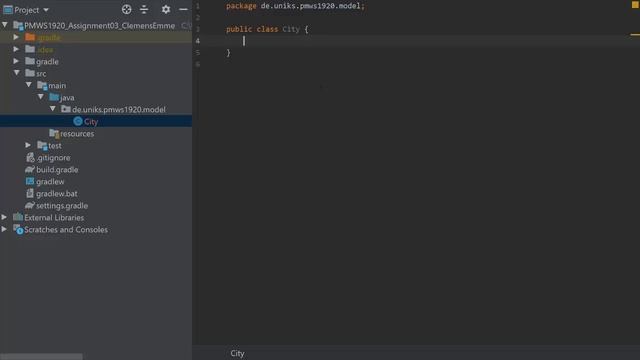Click the External Libraries icon
This screenshot has width=640, height=360.
click(18, 217)
